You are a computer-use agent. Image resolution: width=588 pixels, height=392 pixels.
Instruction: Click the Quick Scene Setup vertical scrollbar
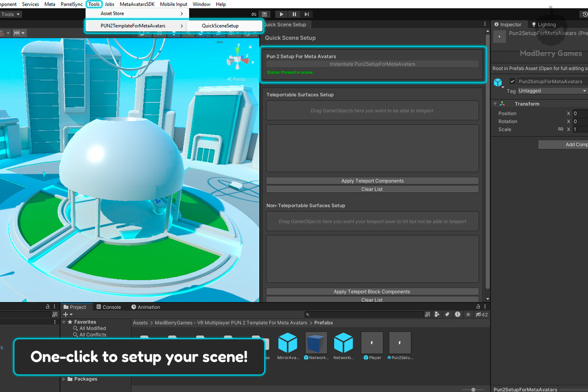coord(487,162)
